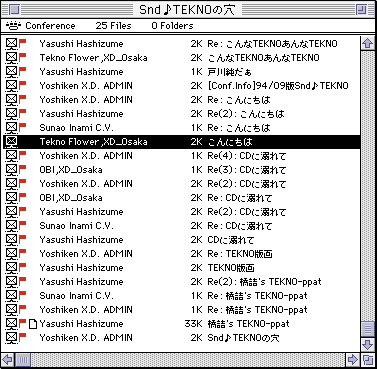Click the red flag on the Re(2): こんにちは row
Image resolution: width=377 pixels, height=369 pixels.
[22, 113]
